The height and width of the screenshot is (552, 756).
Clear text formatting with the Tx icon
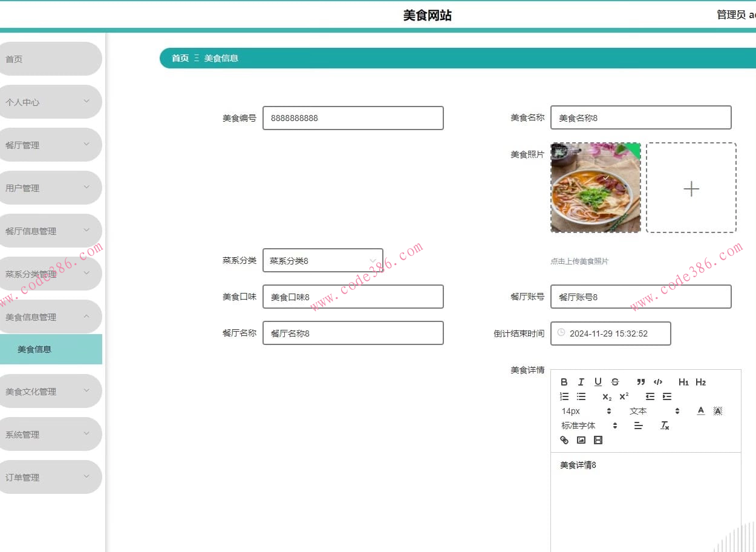(x=665, y=425)
